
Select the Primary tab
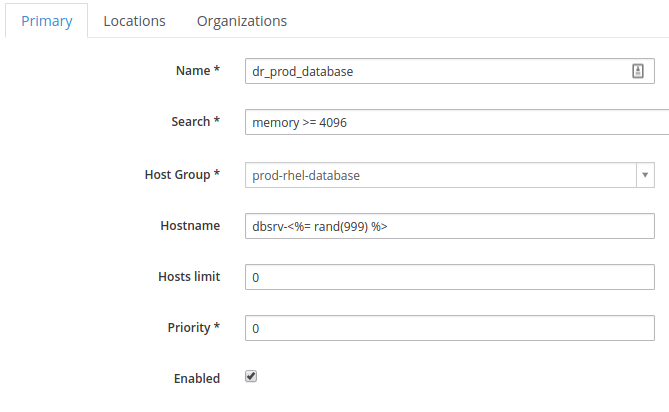[47, 21]
